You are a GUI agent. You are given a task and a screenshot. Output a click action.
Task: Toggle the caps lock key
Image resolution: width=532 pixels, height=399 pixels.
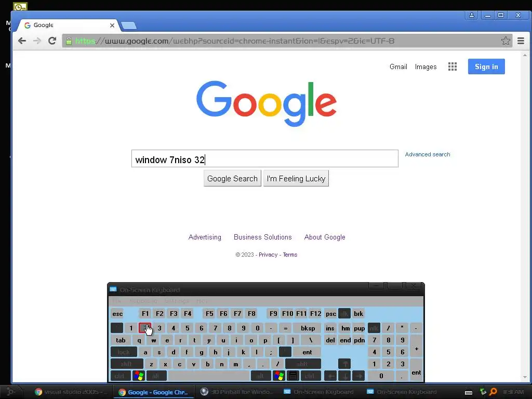[124, 352]
